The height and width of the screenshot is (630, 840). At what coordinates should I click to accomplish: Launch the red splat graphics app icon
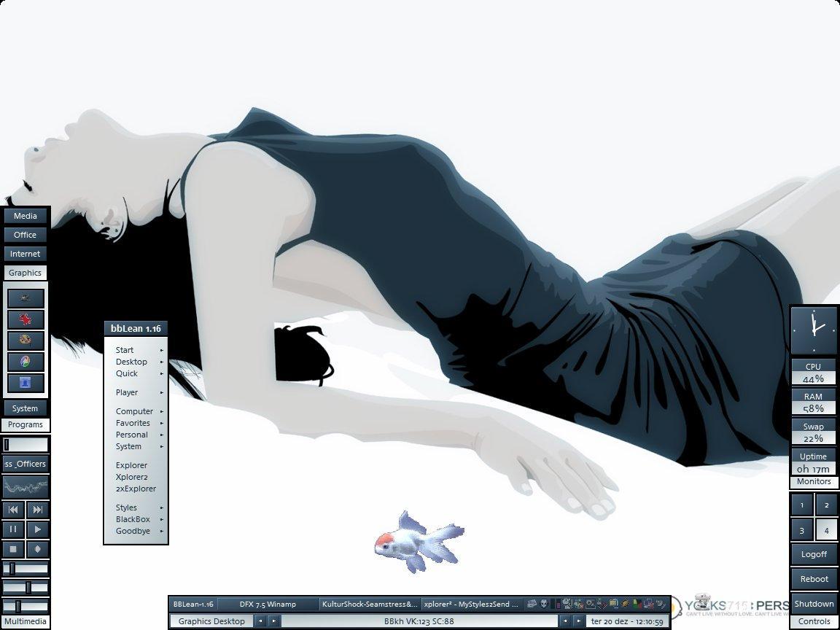coord(26,319)
